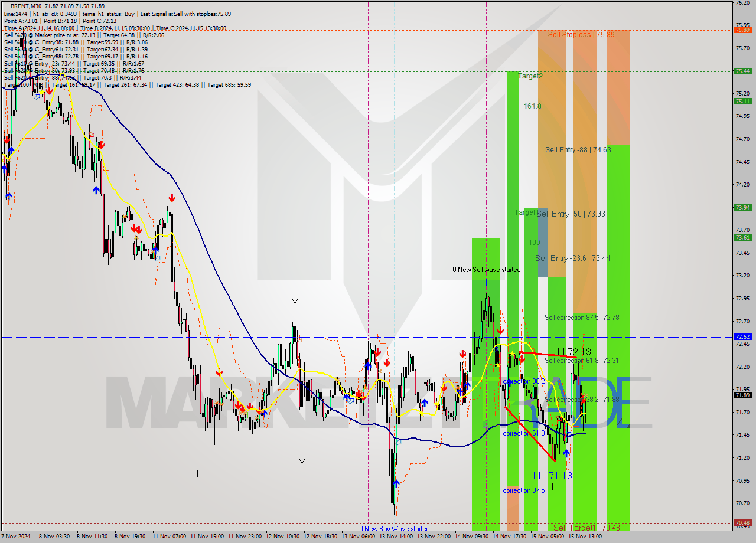Click the '12 Nov 10:30' time axis label
The image size is (756, 543).
point(281,537)
